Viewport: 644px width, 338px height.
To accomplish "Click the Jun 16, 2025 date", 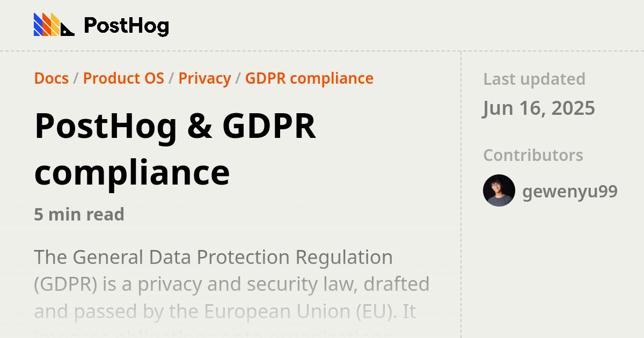I will point(539,108).
